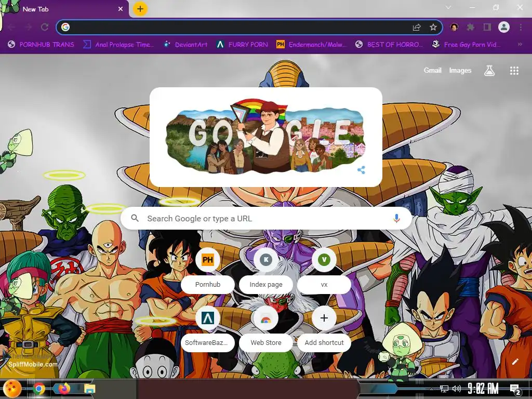This screenshot has width=532, height=399.
Task: Open the Web Store shortcut
Action: (266, 328)
